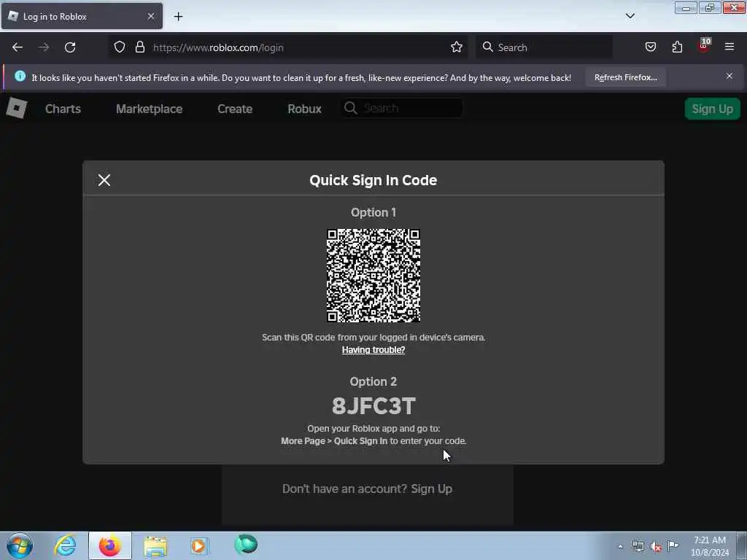The height and width of the screenshot is (560, 747).
Task: Click the Quick Sign In Code title
Action: (373, 180)
